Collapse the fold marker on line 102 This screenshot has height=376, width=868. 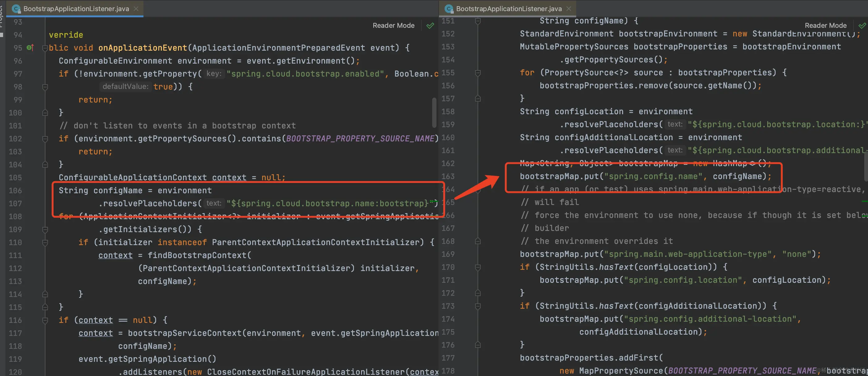pyautogui.click(x=45, y=139)
